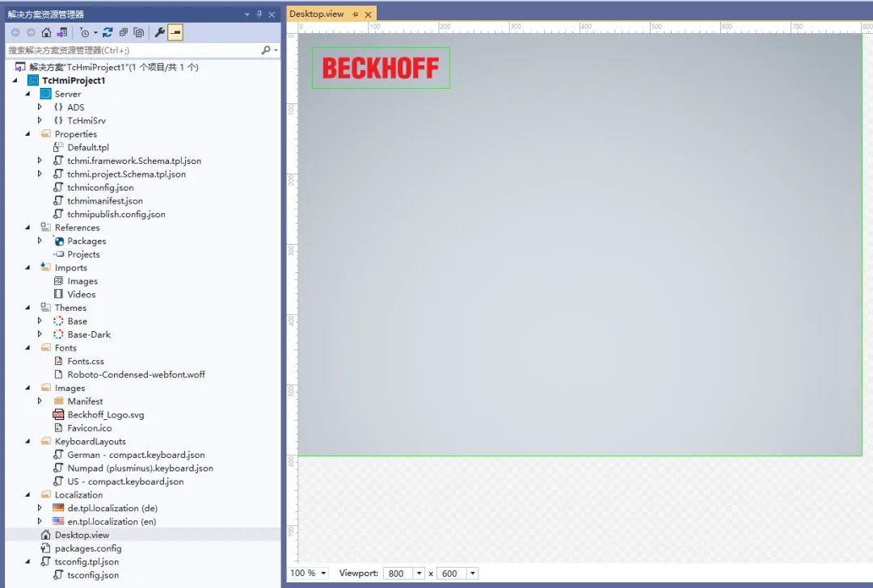This screenshot has height=588, width=873.
Task: Click the Forward arrow in Solution Explorer toolbar
Action: pos(31,32)
